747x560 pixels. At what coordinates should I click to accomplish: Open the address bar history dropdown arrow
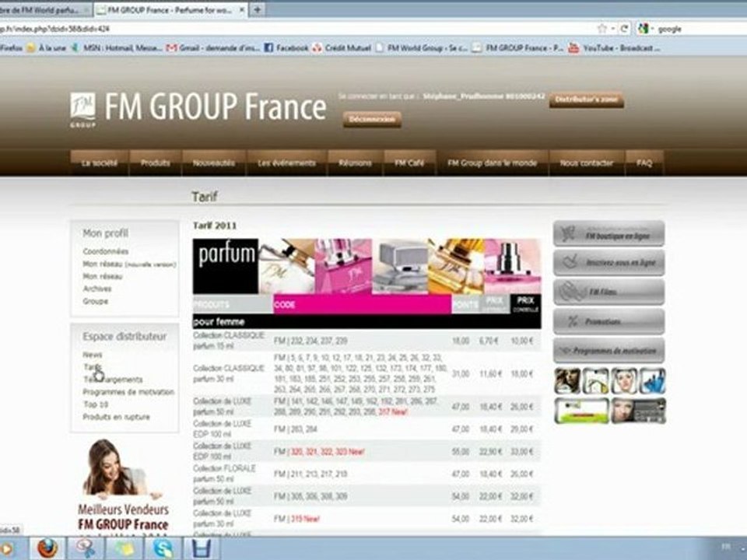[613, 29]
